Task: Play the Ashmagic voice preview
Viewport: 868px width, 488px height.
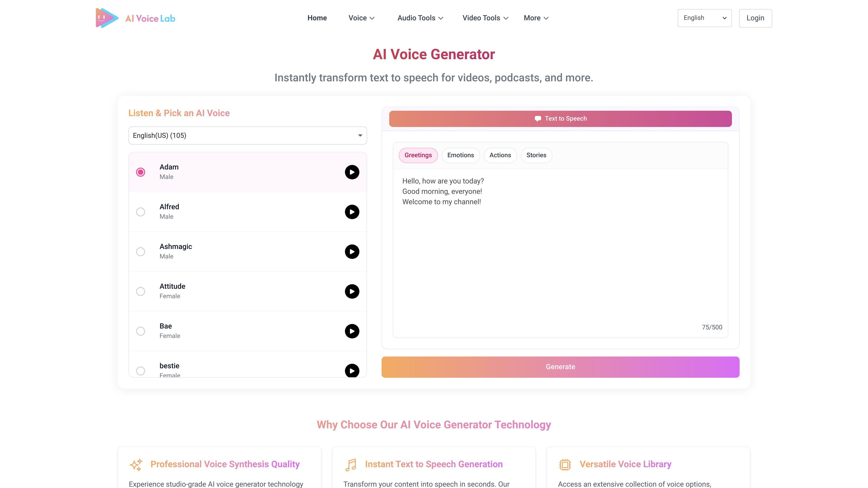Action: coord(352,252)
